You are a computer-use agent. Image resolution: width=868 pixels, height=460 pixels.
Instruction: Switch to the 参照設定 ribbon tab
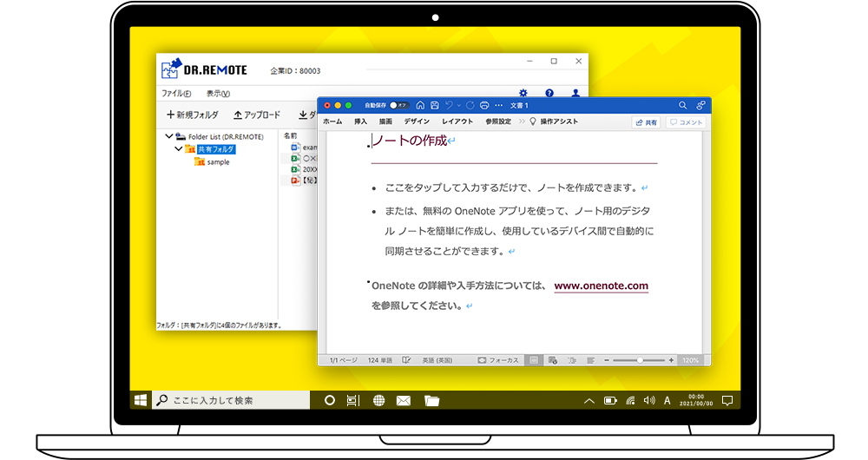498,122
